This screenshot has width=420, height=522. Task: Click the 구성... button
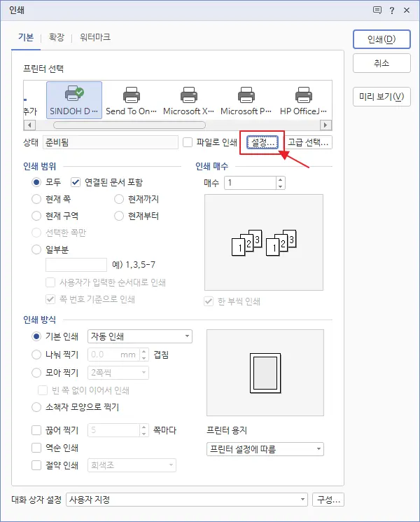(328, 500)
